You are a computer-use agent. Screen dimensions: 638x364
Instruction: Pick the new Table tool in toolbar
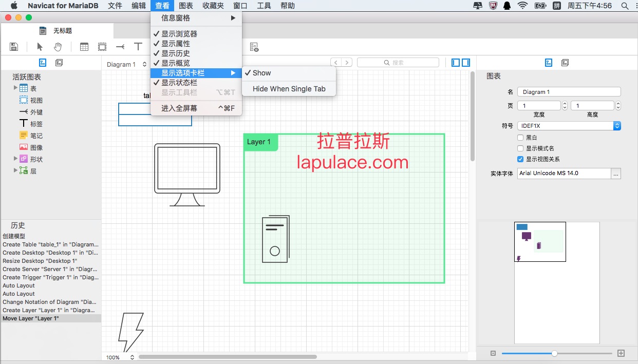point(84,47)
